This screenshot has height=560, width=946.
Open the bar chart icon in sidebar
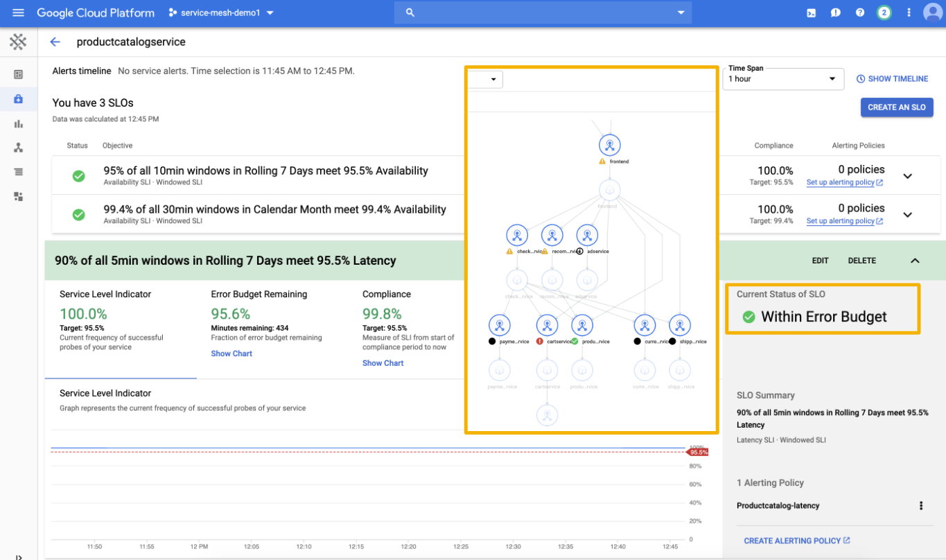tap(18, 123)
